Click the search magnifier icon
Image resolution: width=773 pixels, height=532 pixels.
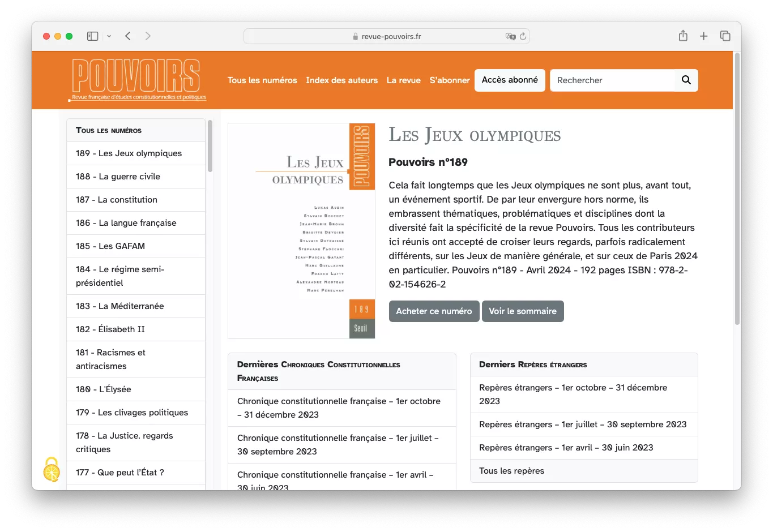pos(686,80)
